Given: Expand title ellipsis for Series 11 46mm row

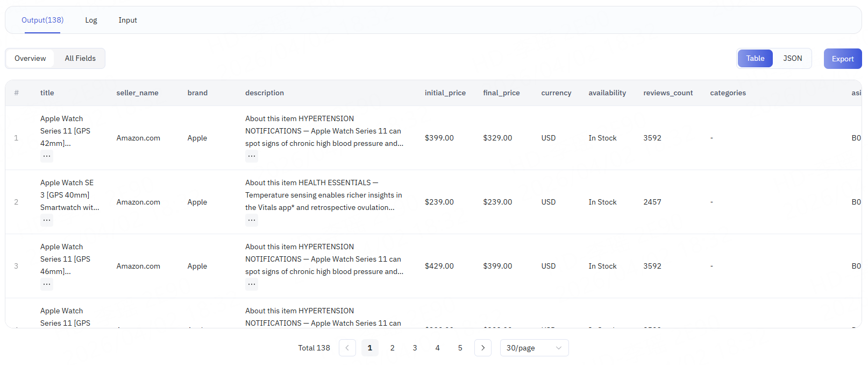Looking at the screenshot, I should tap(47, 284).
